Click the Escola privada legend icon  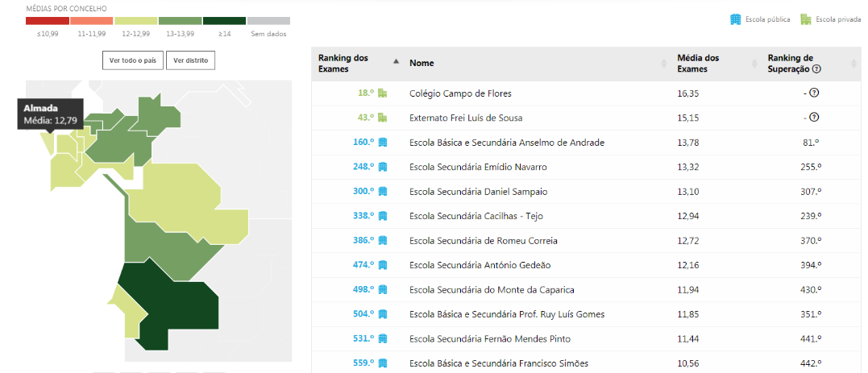click(806, 19)
